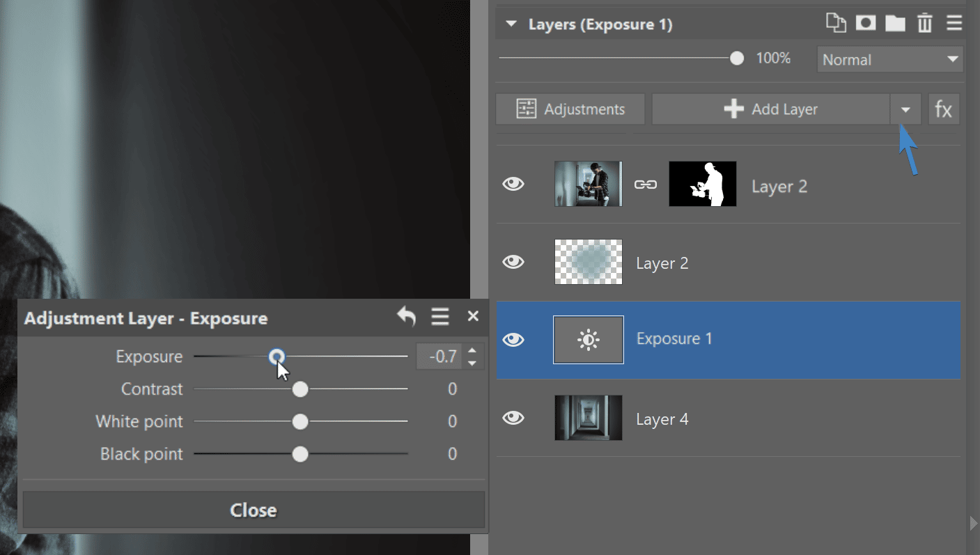This screenshot has width=980, height=555.
Task: Click the White point value 0
Action: click(452, 422)
